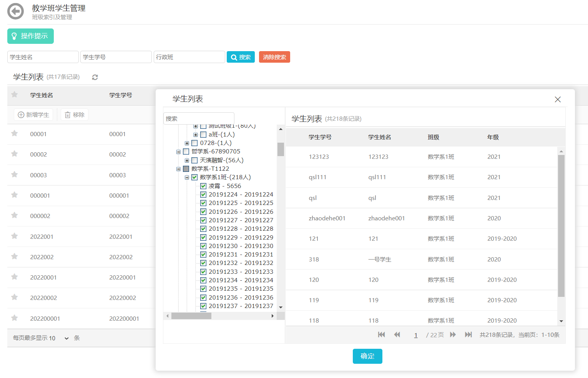Viewport: 588px width, 378px height.
Task: Refresh the student list with reload icon
Action: (95, 77)
